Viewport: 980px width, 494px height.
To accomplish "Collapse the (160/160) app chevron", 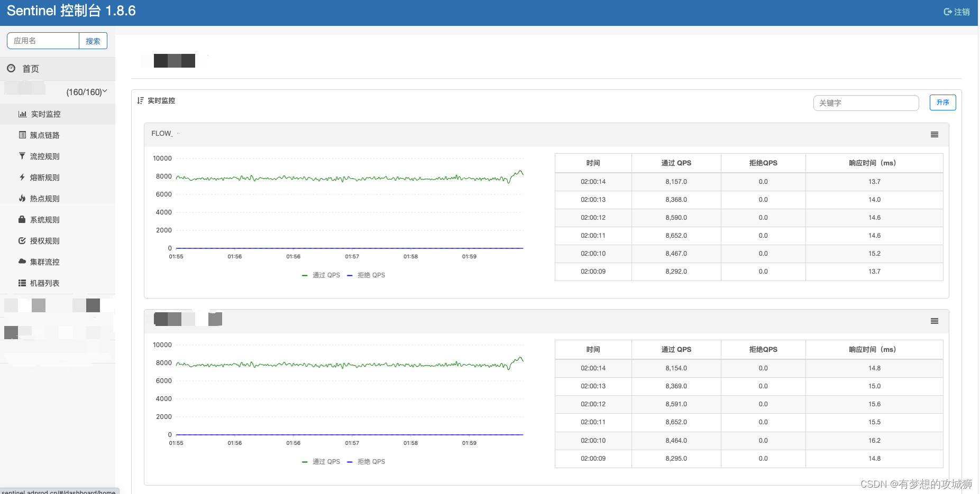I will (x=105, y=91).
